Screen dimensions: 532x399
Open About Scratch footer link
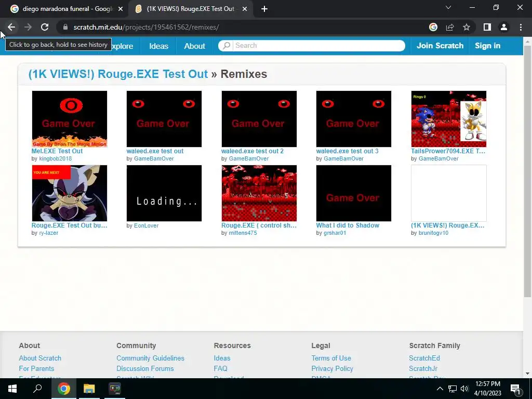[40, 358]
